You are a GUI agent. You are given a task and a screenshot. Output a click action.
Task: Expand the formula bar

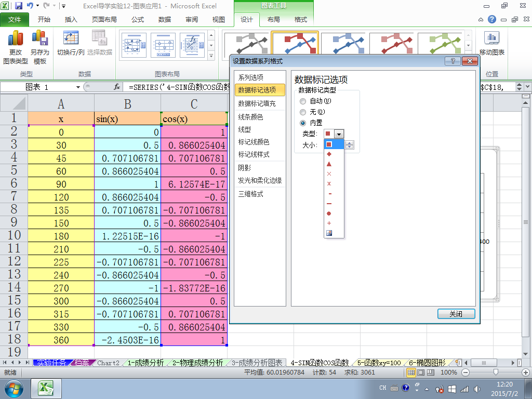(528, 87)
